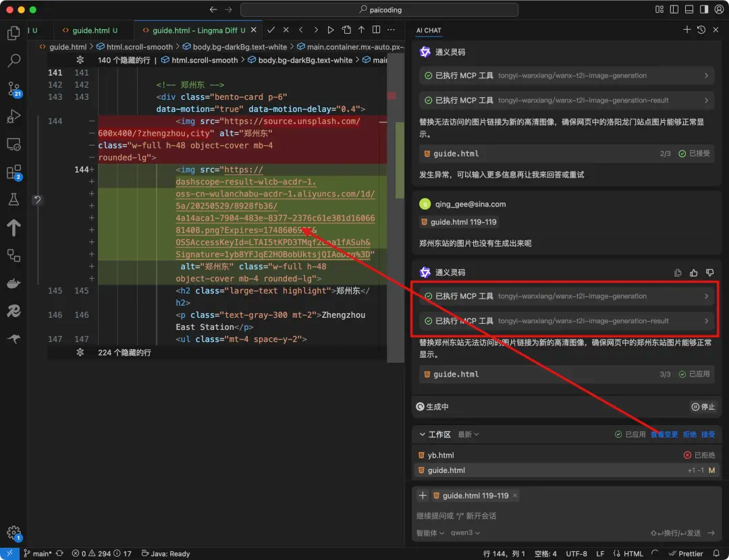The width and height of the screenshot is (729, 560).
Task: Add context with plus icon in chat input
Action: pos(423,495)
